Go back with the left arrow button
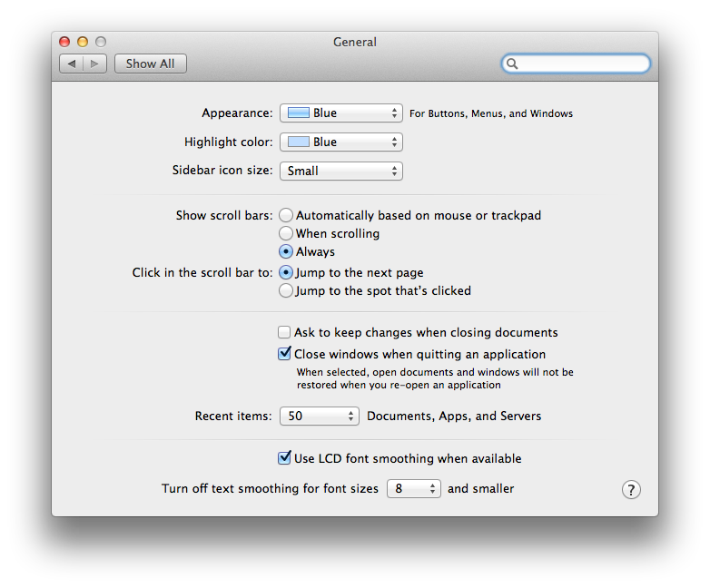The height and width of the screenshot is (588, 710). pos(71,64)
